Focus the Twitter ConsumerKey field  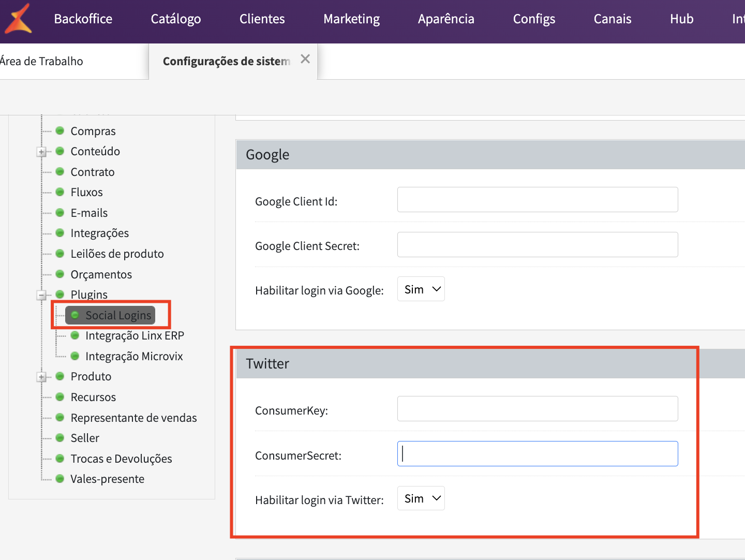pos(538,408)
